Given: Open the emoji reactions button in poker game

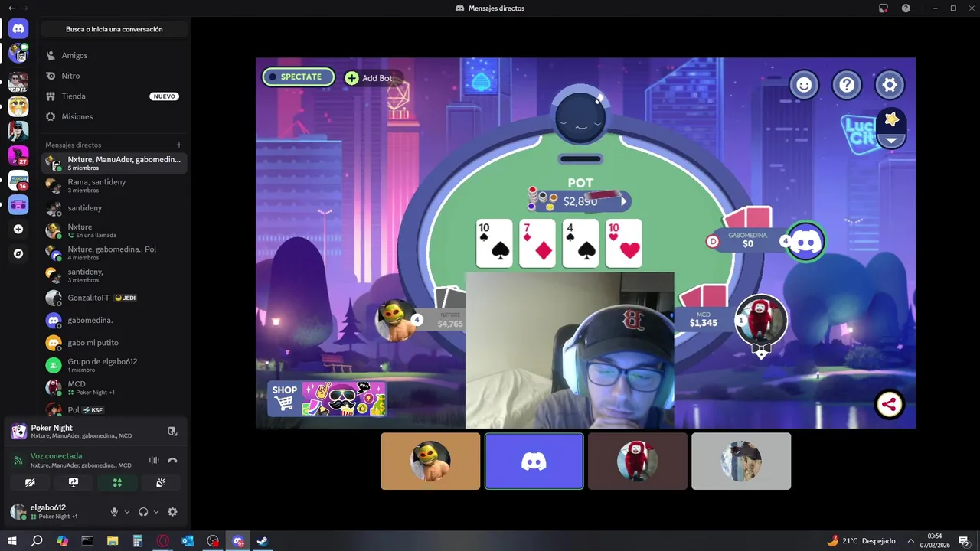Looking at the screenshot, I should [x=804, y=85].
